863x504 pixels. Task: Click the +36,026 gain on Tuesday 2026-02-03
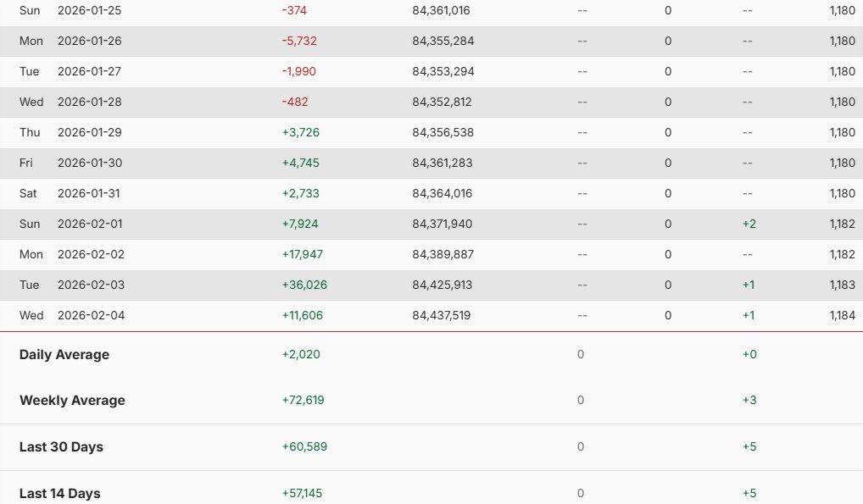pyautogui.click(x=304, y=285)
